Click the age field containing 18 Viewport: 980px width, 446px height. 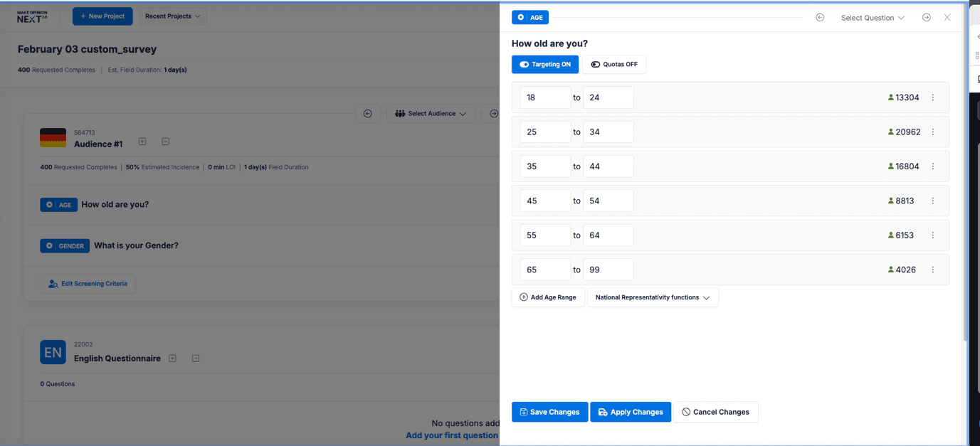545,97
